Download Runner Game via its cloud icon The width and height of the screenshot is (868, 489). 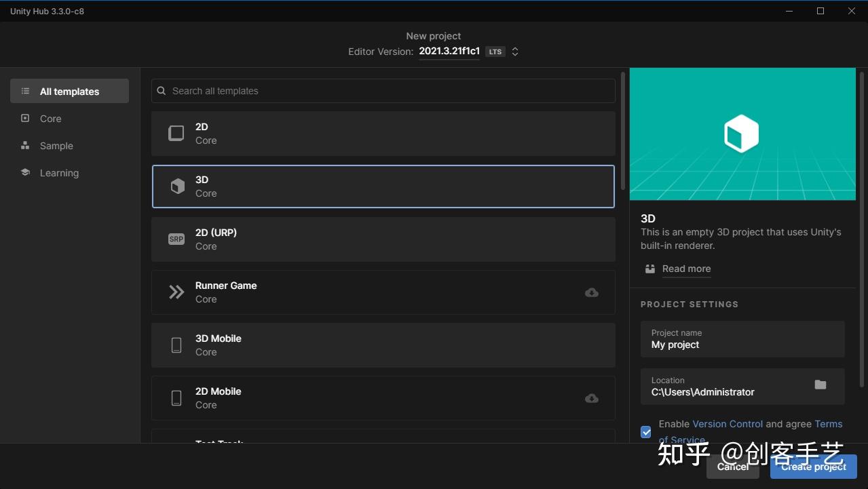pos(591,292)
